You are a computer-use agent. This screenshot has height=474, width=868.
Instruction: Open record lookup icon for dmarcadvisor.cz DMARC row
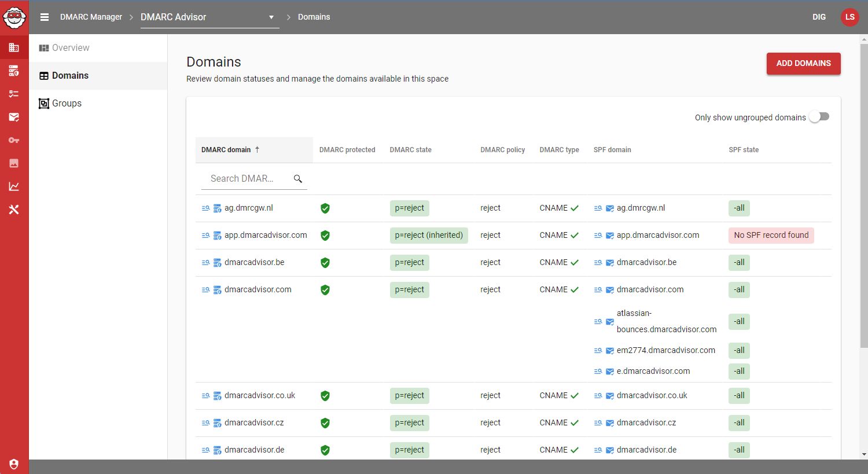pyautogui.click(x=205, y=423)
